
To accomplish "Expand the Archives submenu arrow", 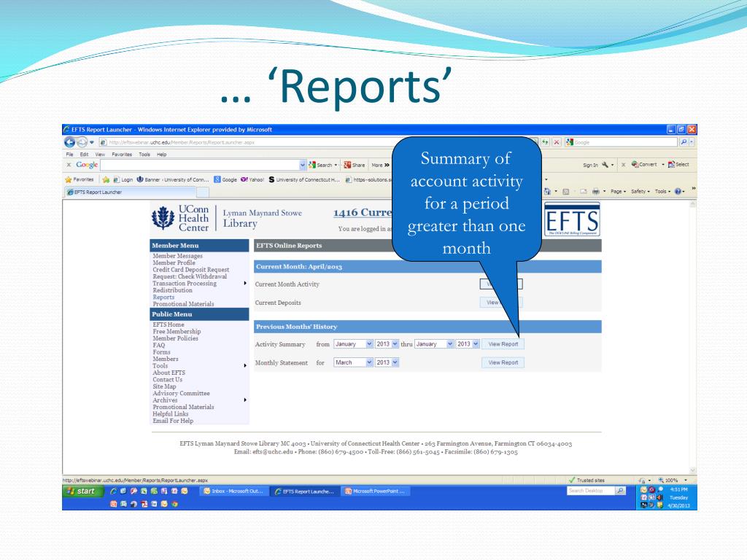I will click(245, 400).
